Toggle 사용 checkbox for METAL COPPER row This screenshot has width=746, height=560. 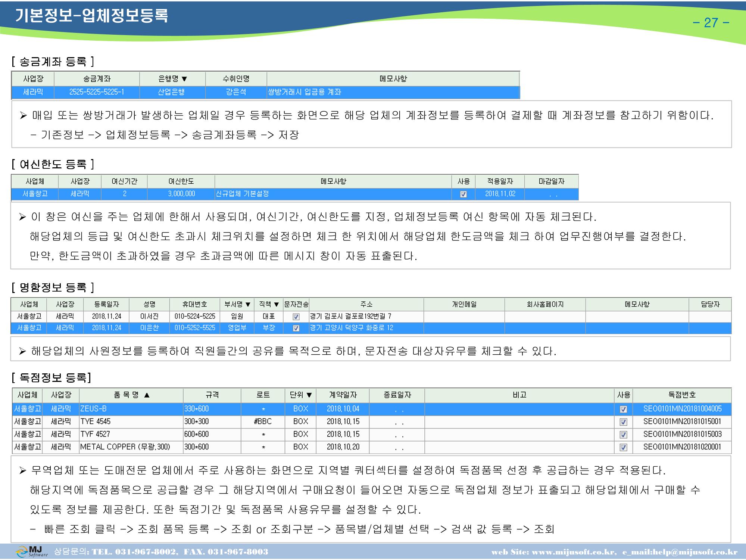(623, 447)
